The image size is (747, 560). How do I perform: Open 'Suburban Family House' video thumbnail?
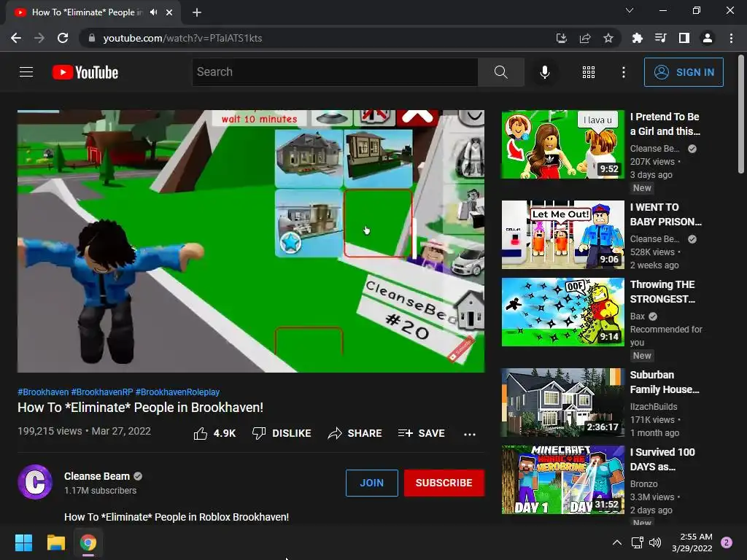(562, 402)
